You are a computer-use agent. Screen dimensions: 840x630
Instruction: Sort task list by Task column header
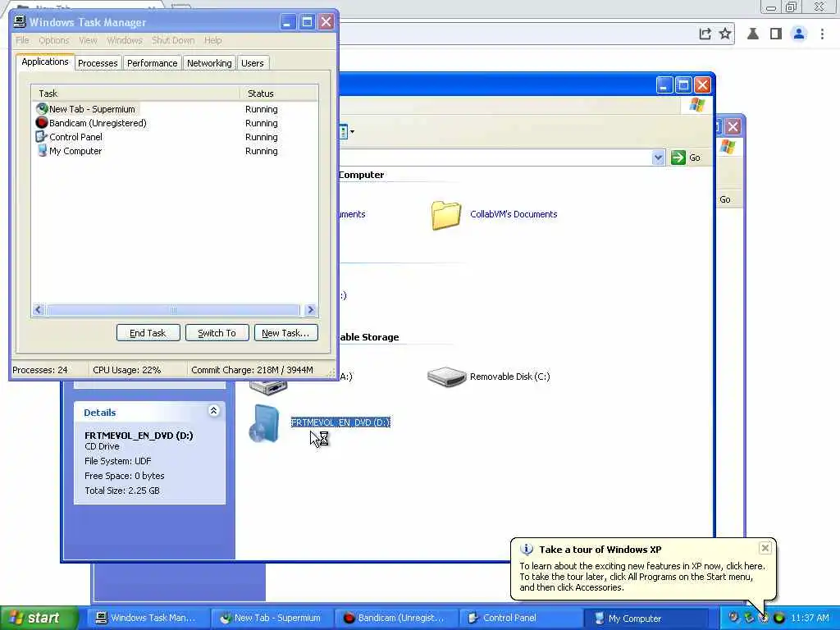click(x=135, y=94)
